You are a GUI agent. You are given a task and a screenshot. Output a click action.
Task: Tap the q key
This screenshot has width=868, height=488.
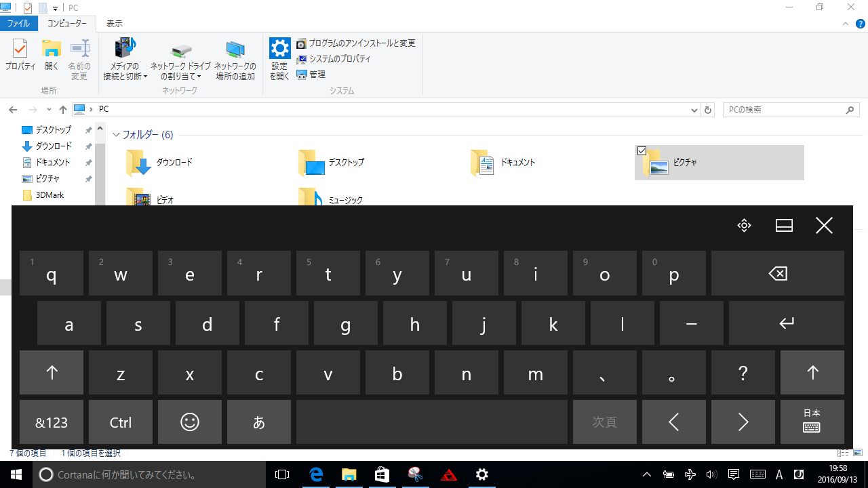pyautogui.click(x=52, y=273)
